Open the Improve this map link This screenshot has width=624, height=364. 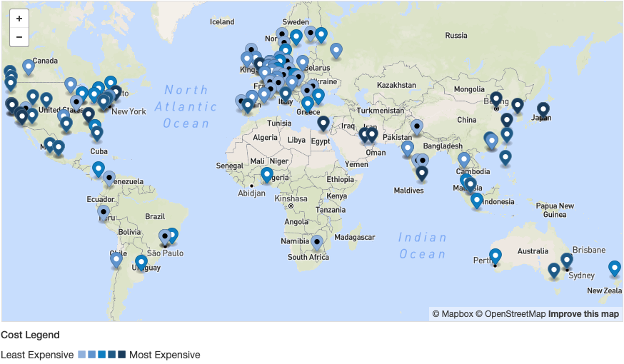pos(583,314)
